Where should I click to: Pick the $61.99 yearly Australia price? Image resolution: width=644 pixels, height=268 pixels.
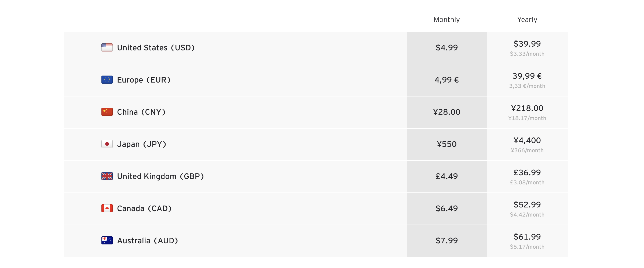click(527, 237)
